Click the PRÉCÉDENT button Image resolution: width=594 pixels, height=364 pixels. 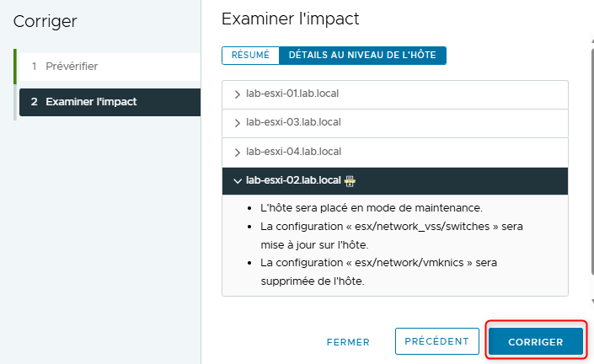click(x=436, y=341)
